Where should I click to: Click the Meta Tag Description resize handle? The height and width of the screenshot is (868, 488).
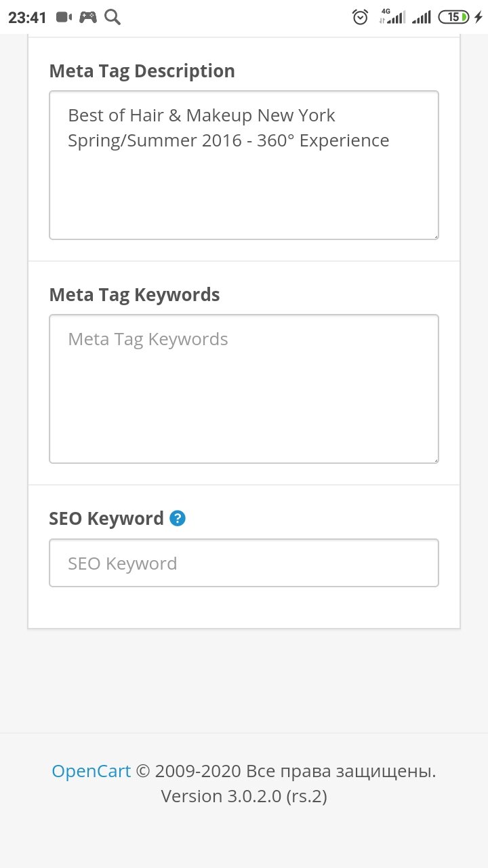tap(435, 235)
